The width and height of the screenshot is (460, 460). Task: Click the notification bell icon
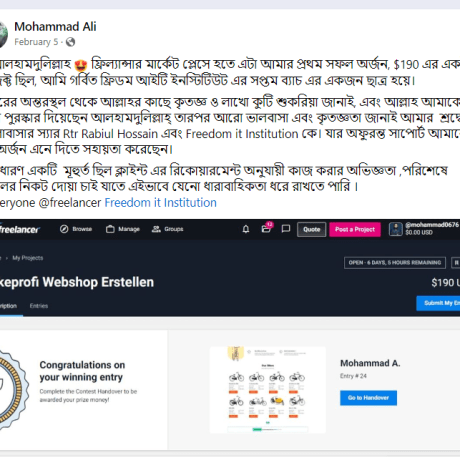[246, 229]
